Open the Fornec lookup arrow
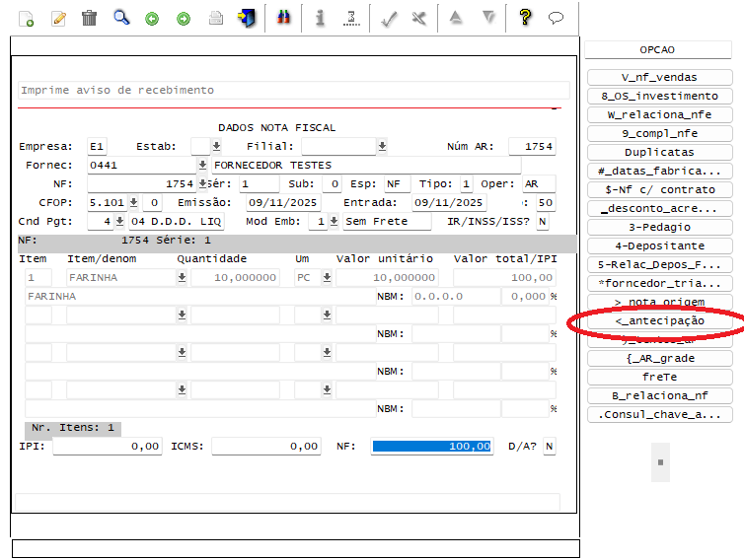744x560 pixels. click(x=202, y=165)
